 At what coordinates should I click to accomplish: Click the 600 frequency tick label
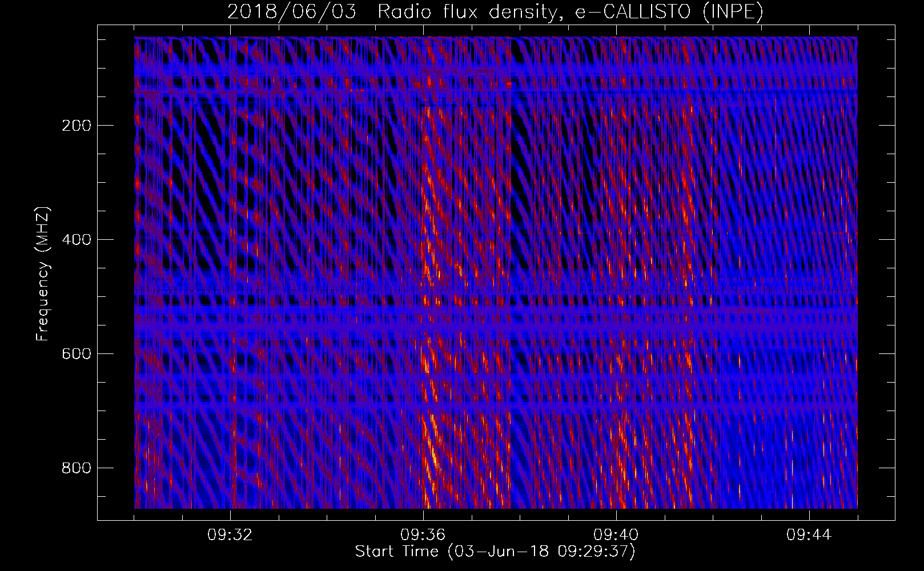[76, 354]
